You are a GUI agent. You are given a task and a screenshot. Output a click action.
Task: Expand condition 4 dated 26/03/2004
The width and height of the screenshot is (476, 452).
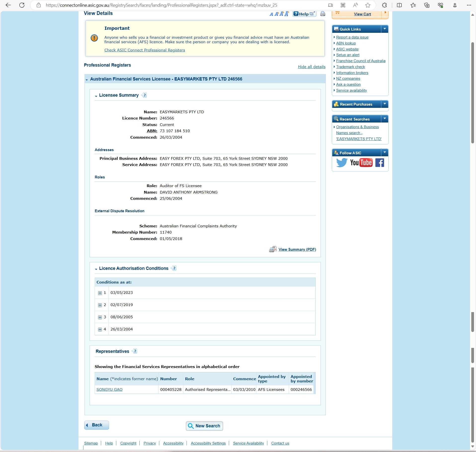click(100, 329)
